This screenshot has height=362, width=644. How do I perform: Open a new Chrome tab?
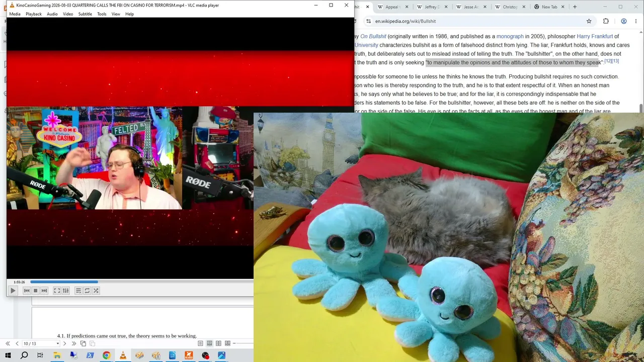pyautogui.click(x=575, y=7)
